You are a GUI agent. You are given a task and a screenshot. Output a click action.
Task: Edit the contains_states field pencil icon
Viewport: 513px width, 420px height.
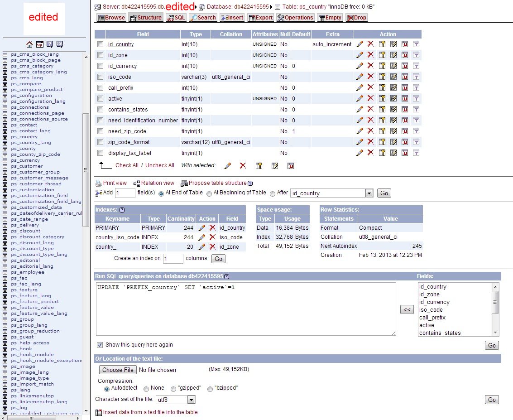[359, 109]
